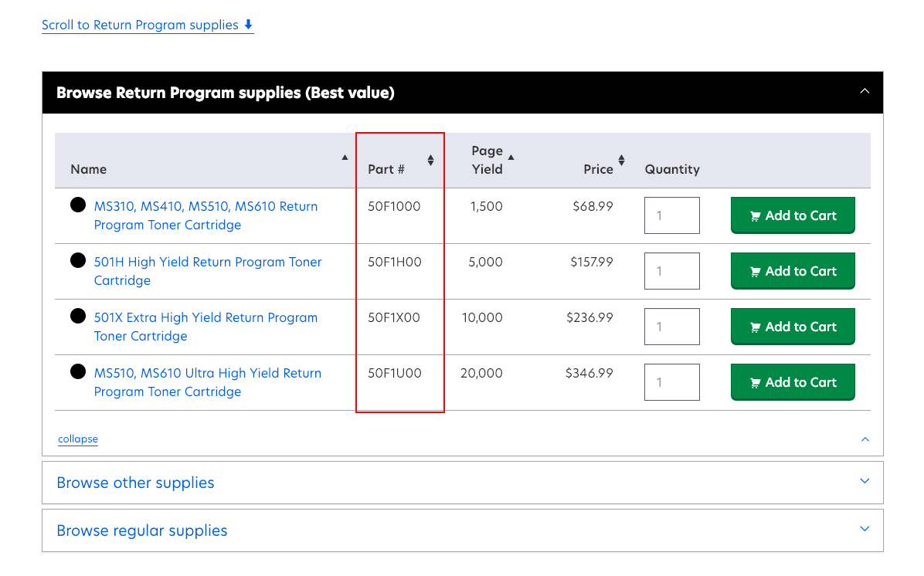Click the 10,000 page yield value
924x576 pixels.
pyautogui.click(x=482, y=318)
